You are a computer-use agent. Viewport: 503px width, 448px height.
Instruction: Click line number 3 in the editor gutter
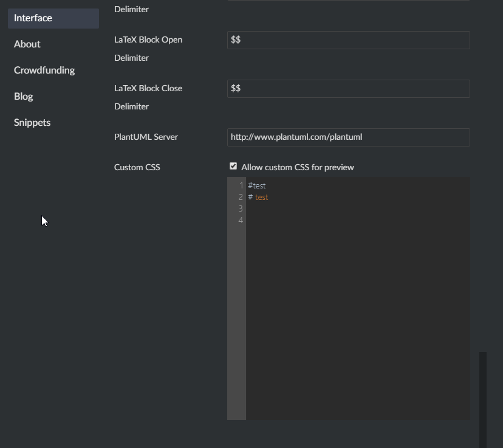click(x=240, y=208)
